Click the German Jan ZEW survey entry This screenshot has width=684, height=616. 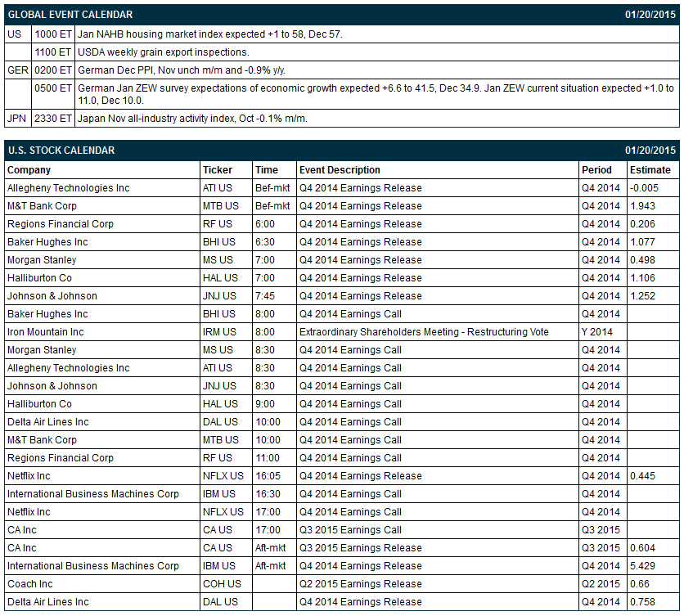376,94
